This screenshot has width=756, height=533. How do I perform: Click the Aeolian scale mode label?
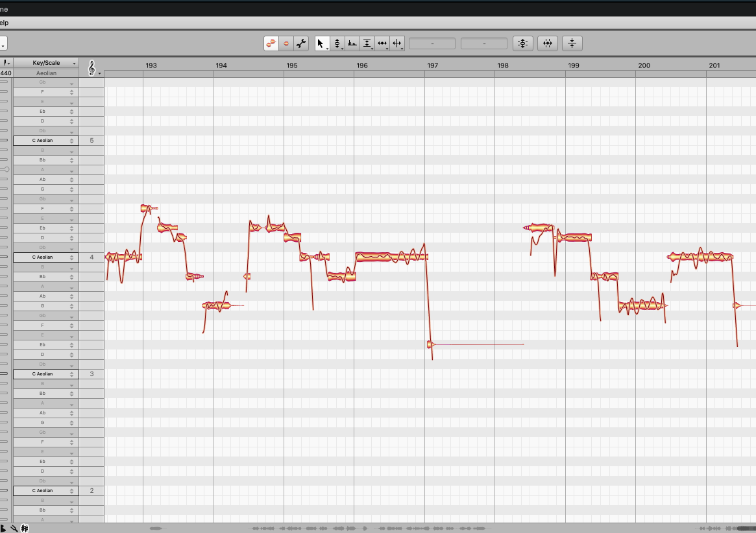[x=46, y=73]
